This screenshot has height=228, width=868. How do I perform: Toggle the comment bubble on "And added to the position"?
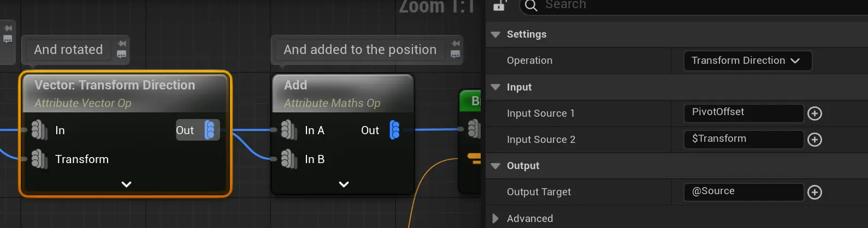pos(455,54)
